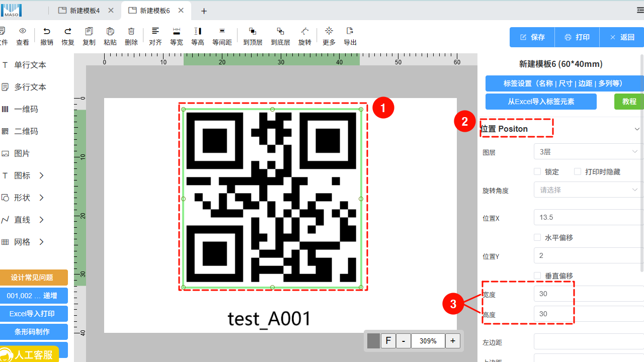The height and width of the screenshot is (362, 644).
Task: Click the 位置X input field
Action: coord(589,217)
